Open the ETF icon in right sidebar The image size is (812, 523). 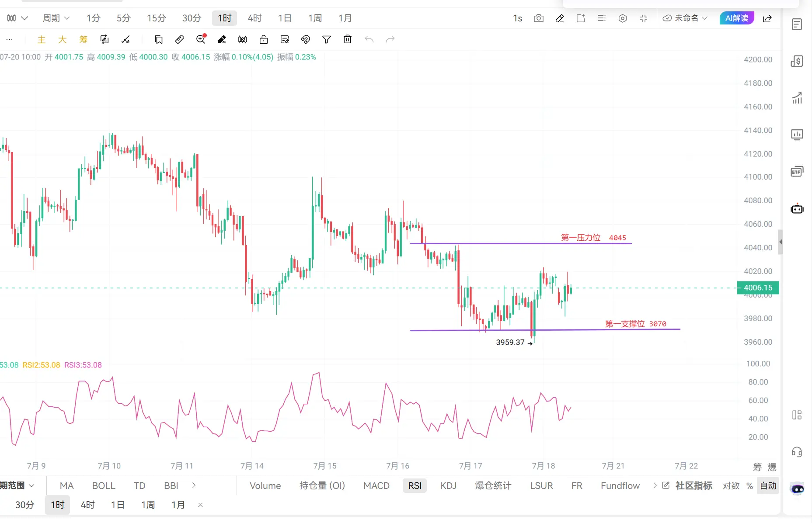pyautogui.click(x=797, y=171)
